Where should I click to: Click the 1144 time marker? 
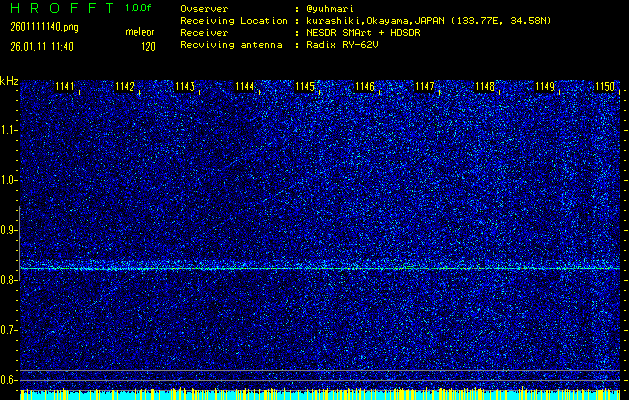(245, 87)
